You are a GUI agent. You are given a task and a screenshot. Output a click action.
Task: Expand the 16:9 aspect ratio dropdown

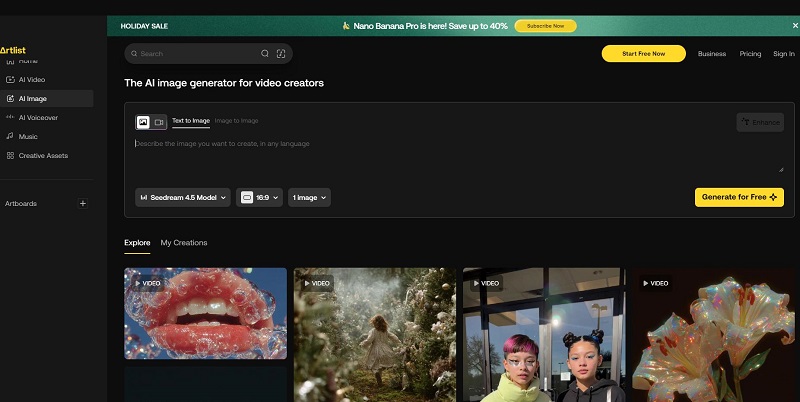(259, 198)
